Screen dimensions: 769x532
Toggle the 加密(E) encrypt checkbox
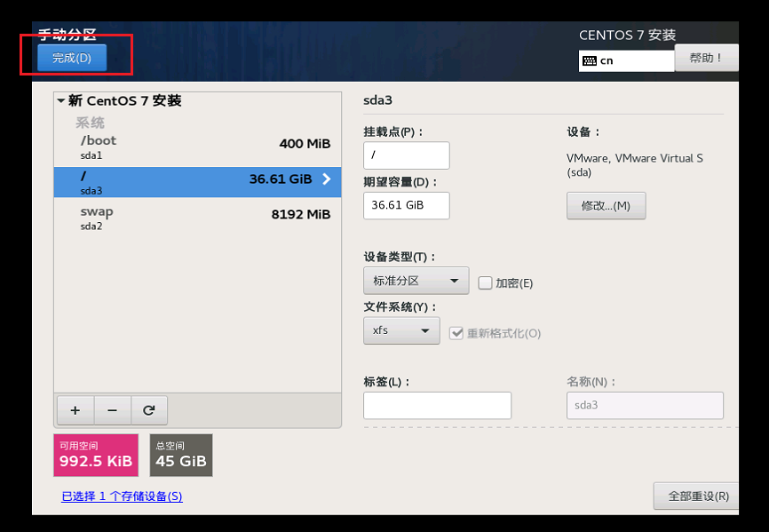[x=485, y=283]
